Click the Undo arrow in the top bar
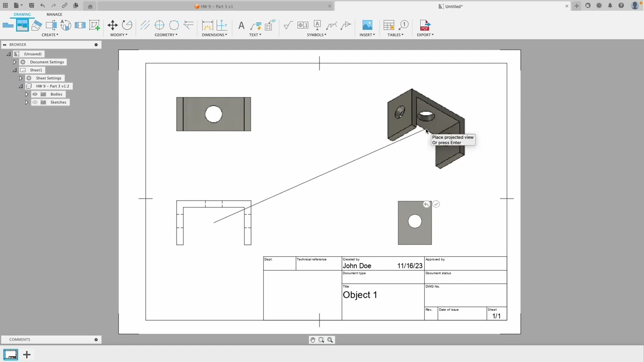This screenshot has height=362, width=644. coord(42,6)
